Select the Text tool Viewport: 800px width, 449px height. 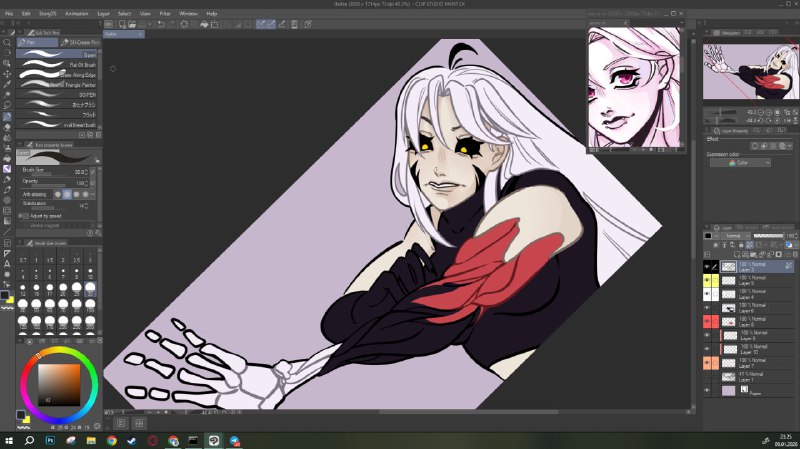7,264
